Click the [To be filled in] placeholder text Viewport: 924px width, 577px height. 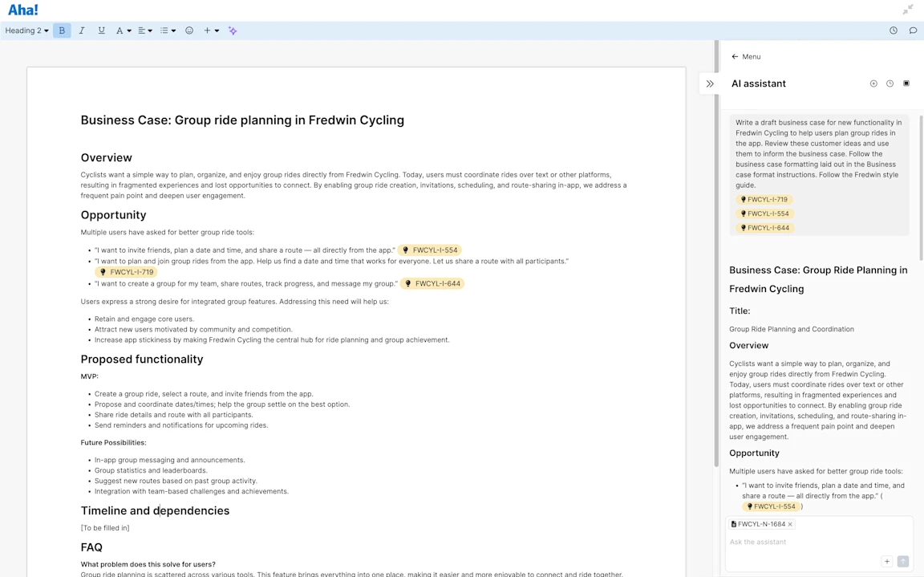pyautogui.click(x=105, y=528)
